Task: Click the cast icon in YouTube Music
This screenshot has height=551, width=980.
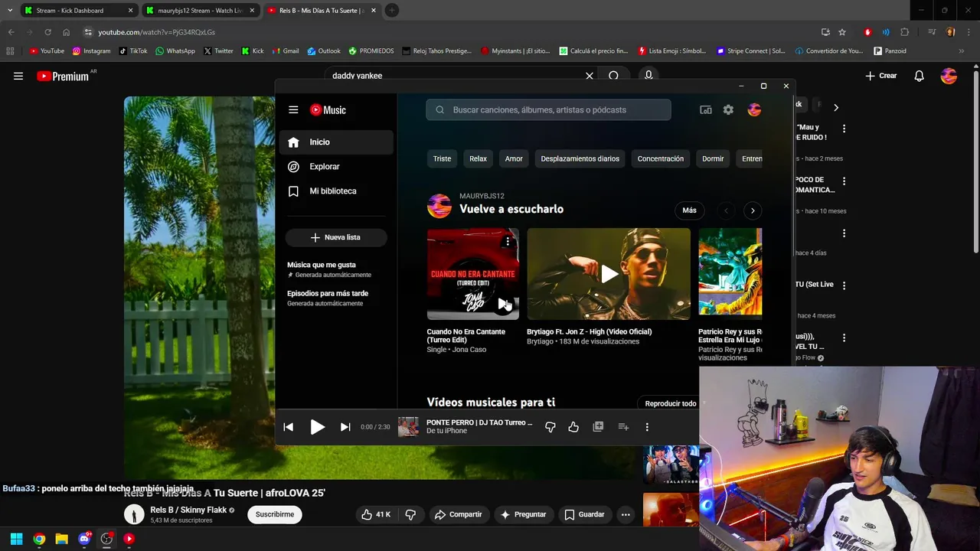Action: 706,110
